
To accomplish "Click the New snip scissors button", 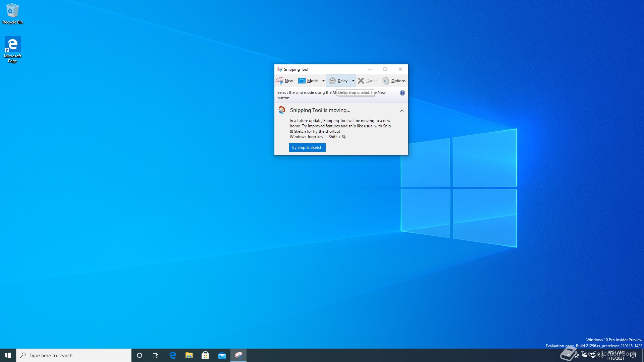I will click(284, 81).
